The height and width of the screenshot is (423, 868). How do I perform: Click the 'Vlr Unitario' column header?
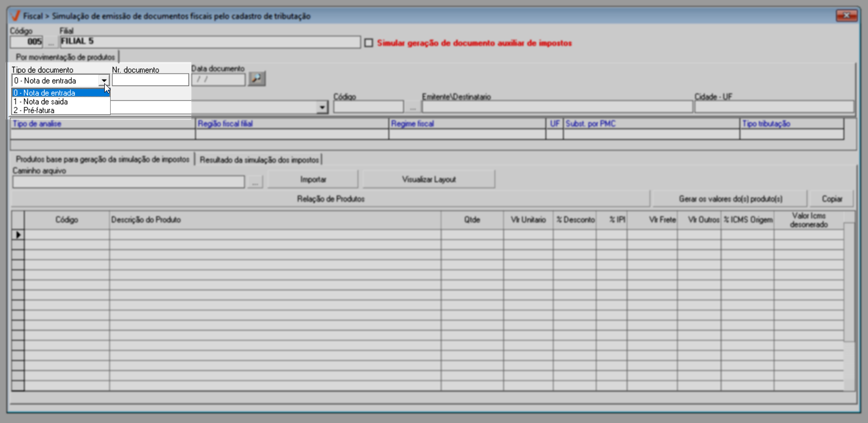(529, 220)
